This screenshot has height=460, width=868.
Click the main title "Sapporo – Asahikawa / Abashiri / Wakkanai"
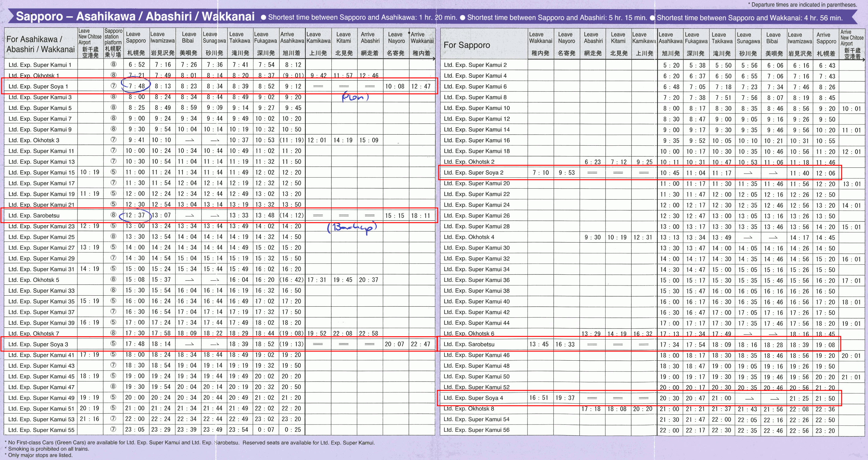(135, 16)
